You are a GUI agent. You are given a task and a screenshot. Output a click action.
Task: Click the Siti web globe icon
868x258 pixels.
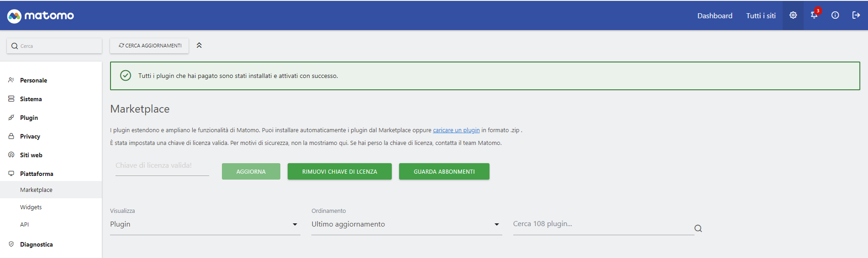pos(11,155)
